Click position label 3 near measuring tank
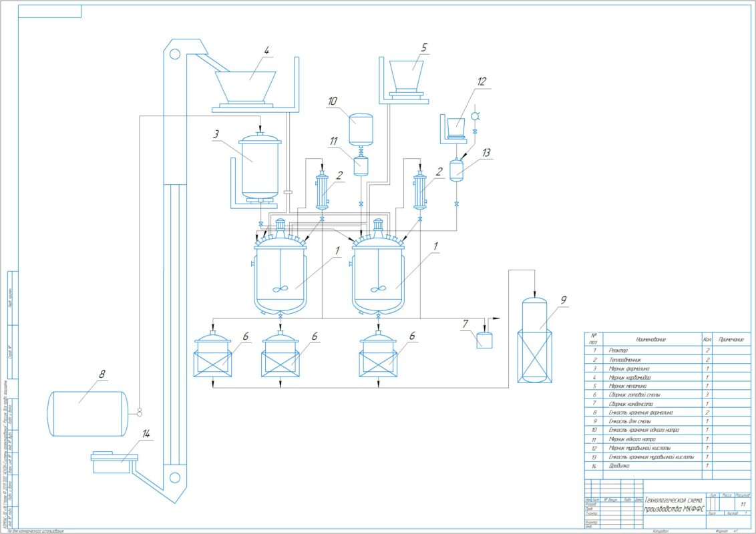 click(216, 134)
